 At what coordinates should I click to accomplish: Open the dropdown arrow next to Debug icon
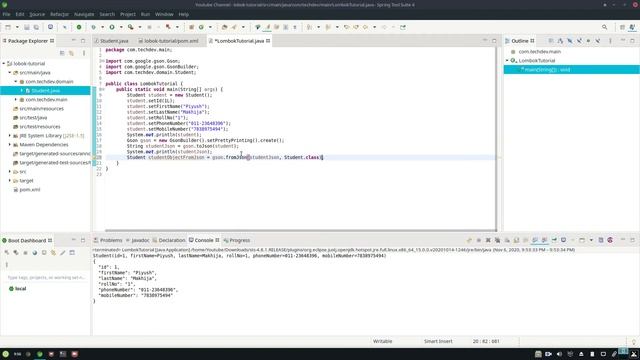(102, 27)
